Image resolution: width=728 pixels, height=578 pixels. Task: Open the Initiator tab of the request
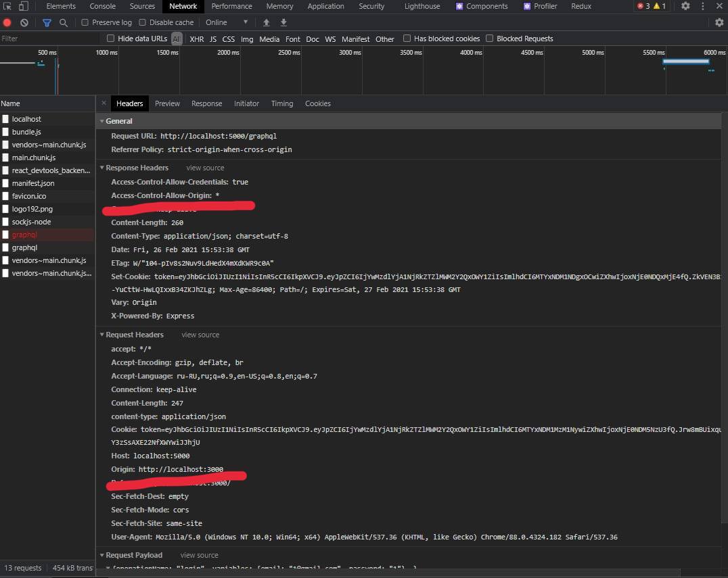246,103
